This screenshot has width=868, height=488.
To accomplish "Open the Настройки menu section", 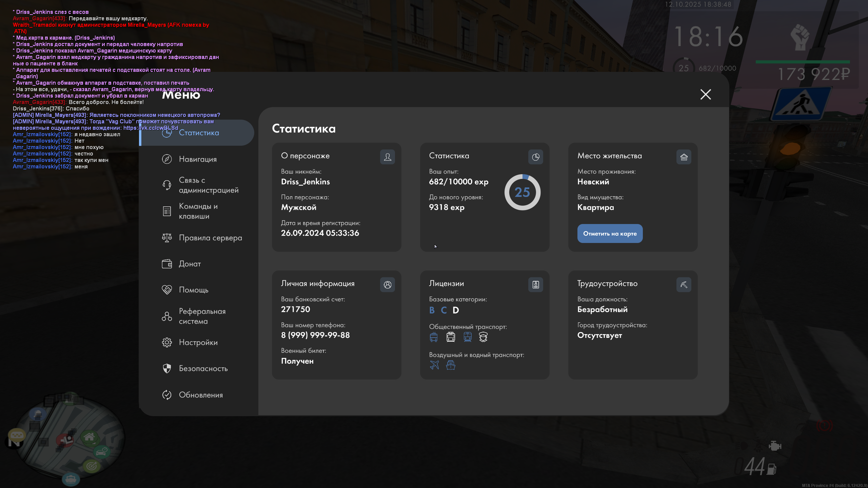I will coord(198,342).
